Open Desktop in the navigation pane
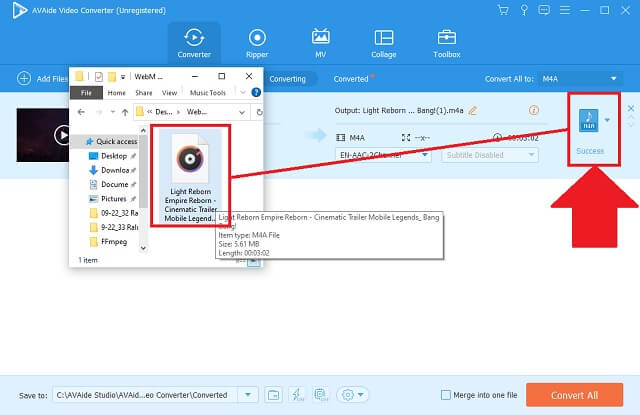This screenshot has height=415, width=640. (112, 156)
